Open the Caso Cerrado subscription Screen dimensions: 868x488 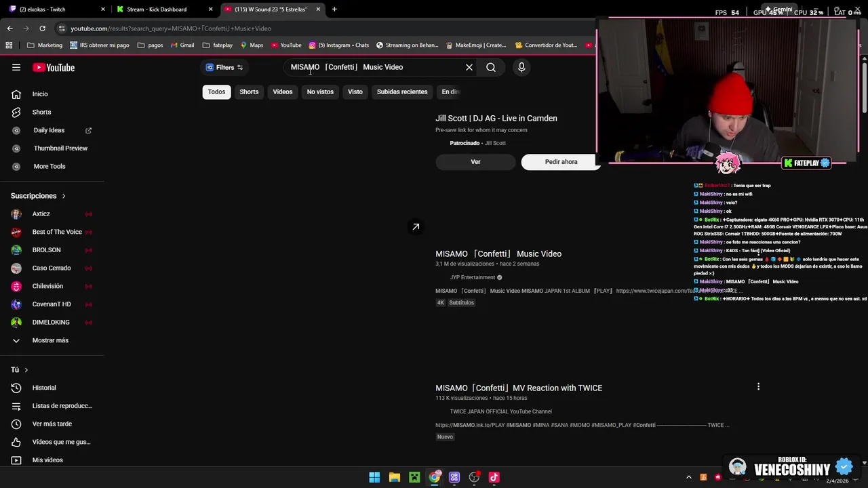(x=52, y=268)
